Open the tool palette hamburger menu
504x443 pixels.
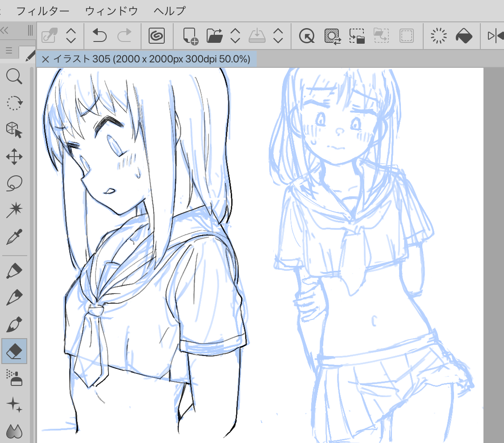click(x=9, y=50)
